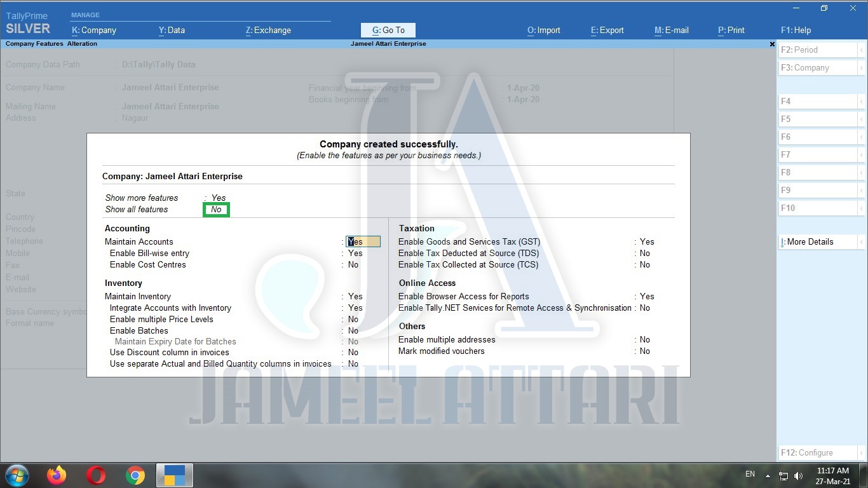Click 'Maintain Accounts' label text
This screenshot has height=488, width=868.
[139, 241]
